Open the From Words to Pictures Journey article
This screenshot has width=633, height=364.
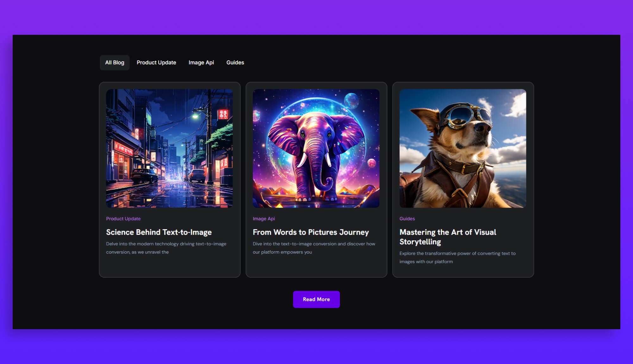[310, 232]
